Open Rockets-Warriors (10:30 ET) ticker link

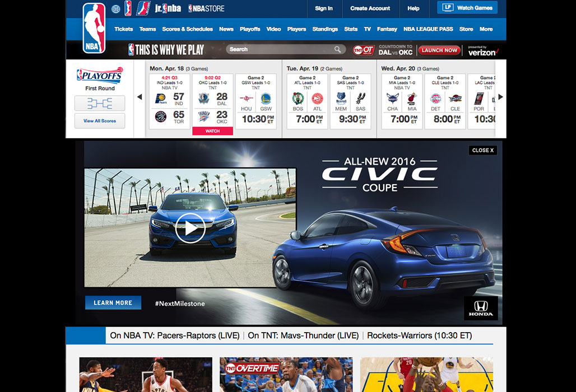pos(420,335)
